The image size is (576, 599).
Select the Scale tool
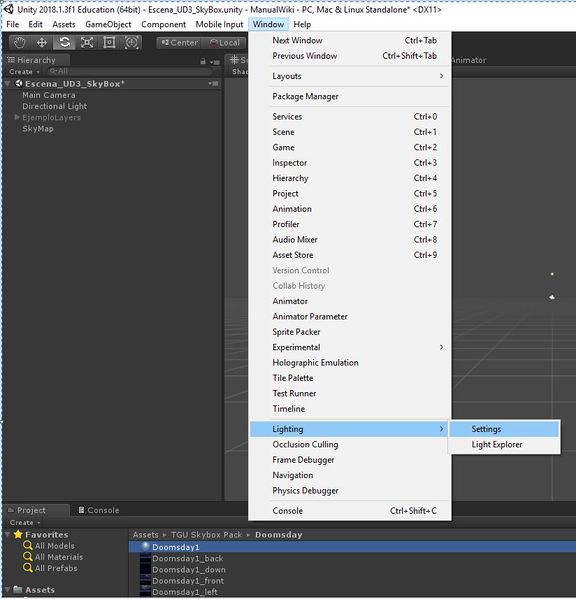click(87, 42)
